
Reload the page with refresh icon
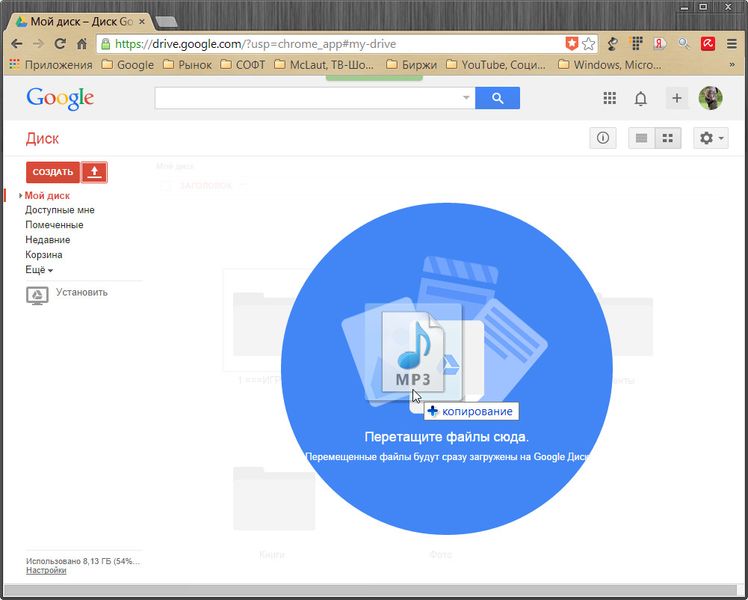click(60, 44)
